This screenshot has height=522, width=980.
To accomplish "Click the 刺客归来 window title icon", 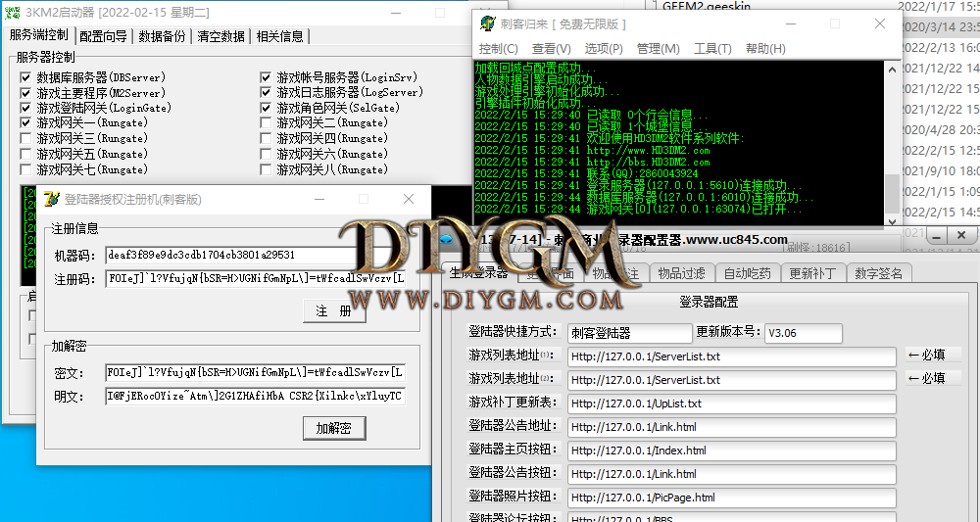I will [x=487, y=24].
